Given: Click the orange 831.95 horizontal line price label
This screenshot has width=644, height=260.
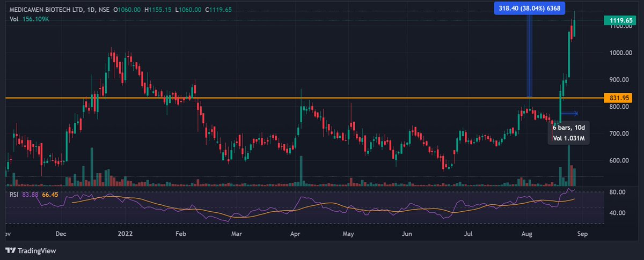Looking at the screenshot, I should point(619,98).
